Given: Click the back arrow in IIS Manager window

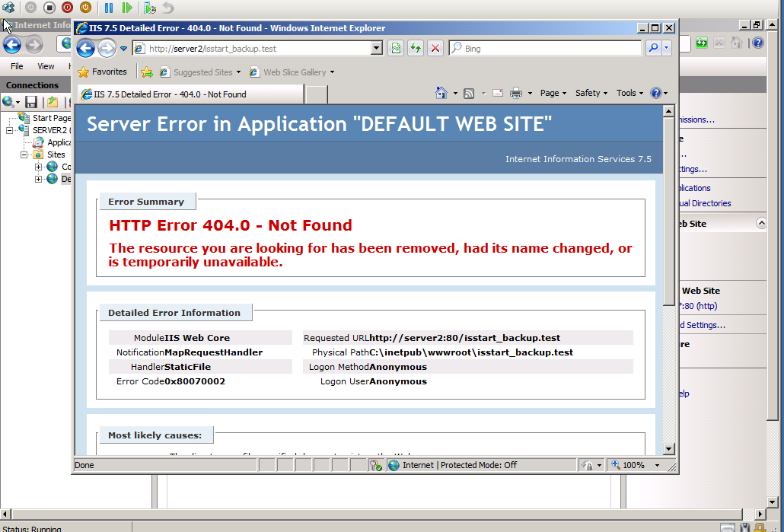Looking at the screenshot, I should pyautogui.click(x=12, y=44).
